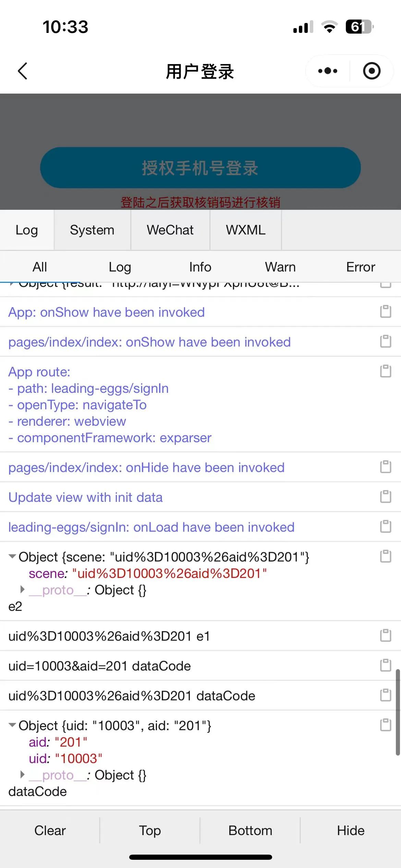Image resolution: width=401 pixels, height=868 pixels.
Task: Filter logs by Warn
Action: tap(280, 267)
